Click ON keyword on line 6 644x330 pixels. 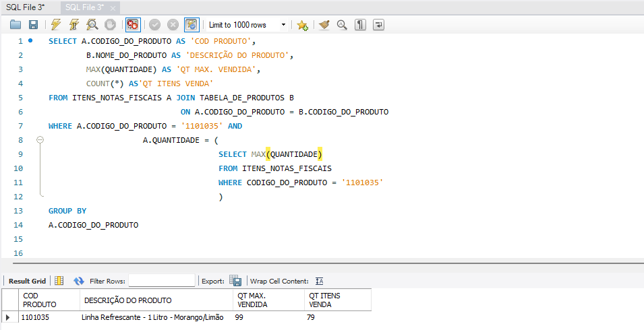pyautogui.click(x=185, y=112)
